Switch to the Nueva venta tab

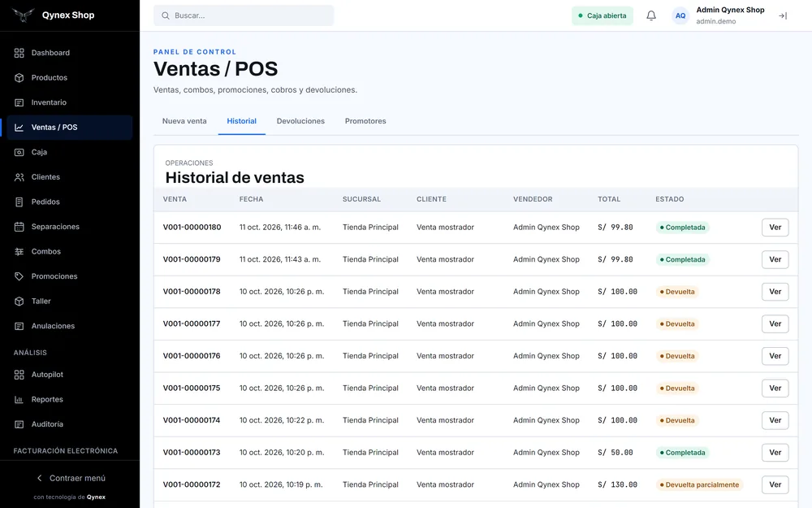[x=184, y=121]
